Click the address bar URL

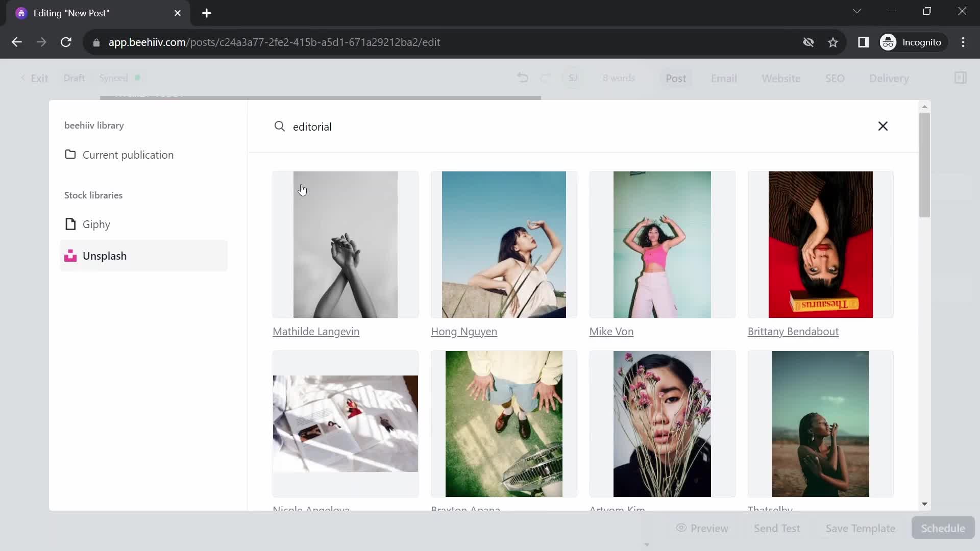click(274, 42)
